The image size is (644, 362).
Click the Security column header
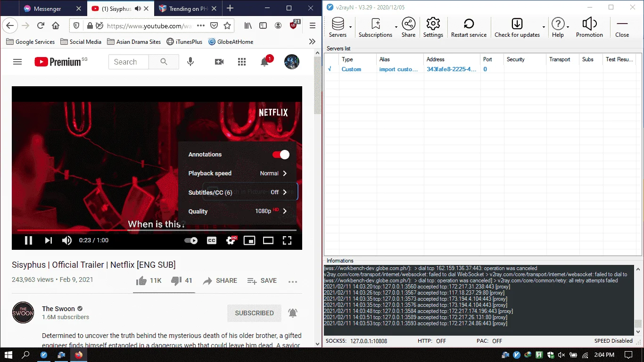(525, 59)
